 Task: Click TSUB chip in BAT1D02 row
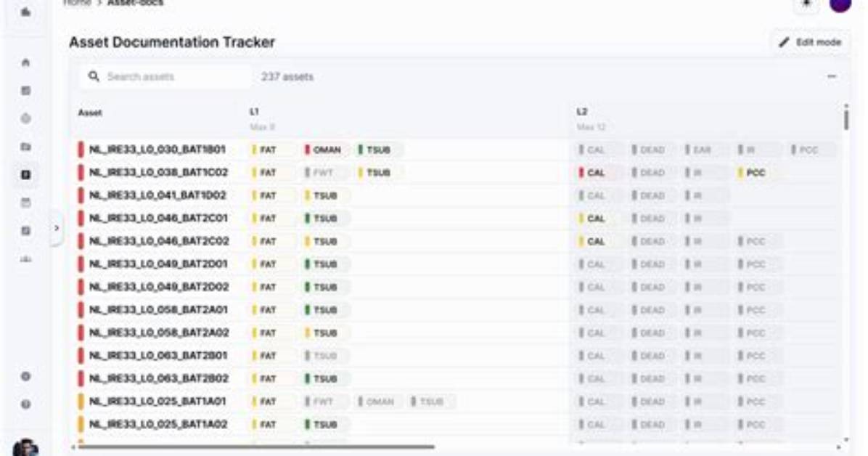[x=325, y=195]
